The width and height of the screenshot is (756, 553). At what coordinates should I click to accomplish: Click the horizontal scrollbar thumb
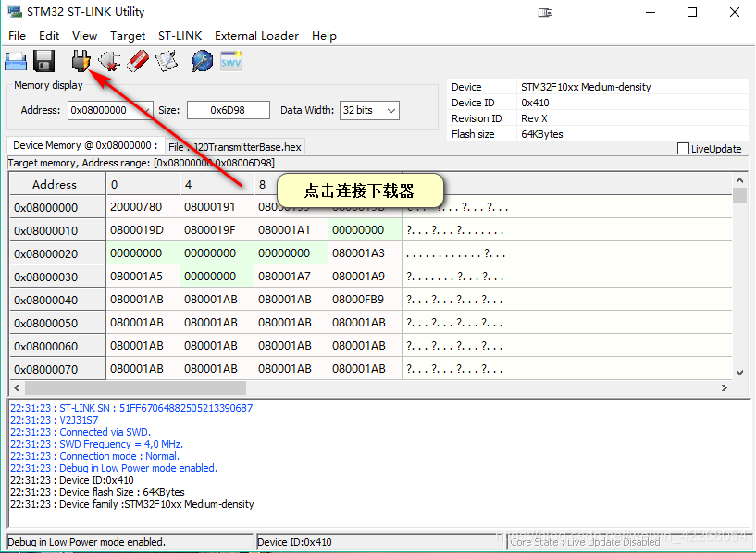click(x=135, y=387)
